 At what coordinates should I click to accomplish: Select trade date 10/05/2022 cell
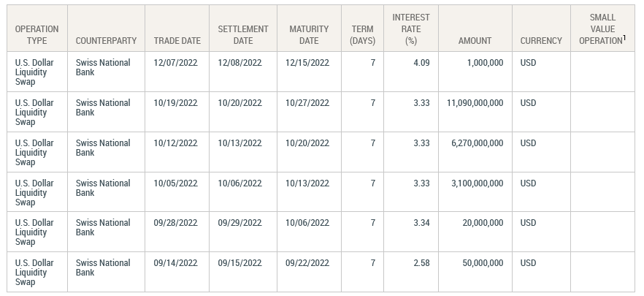[x=177, y=192]
